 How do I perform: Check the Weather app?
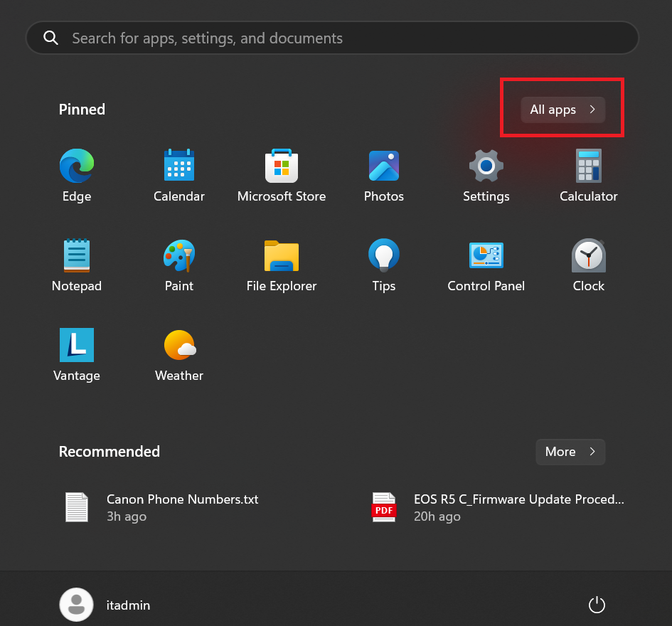coord(178,354)
